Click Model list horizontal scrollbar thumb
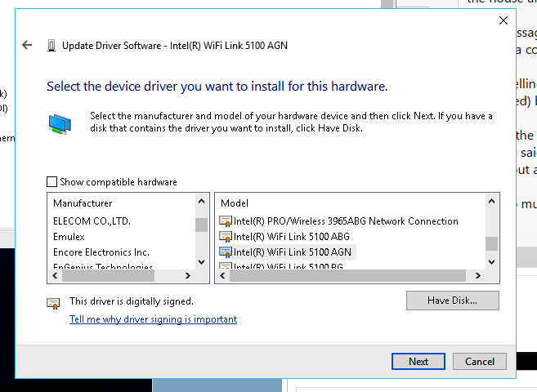Viewport: 537px width, 392px height. (x=347, y=275)
